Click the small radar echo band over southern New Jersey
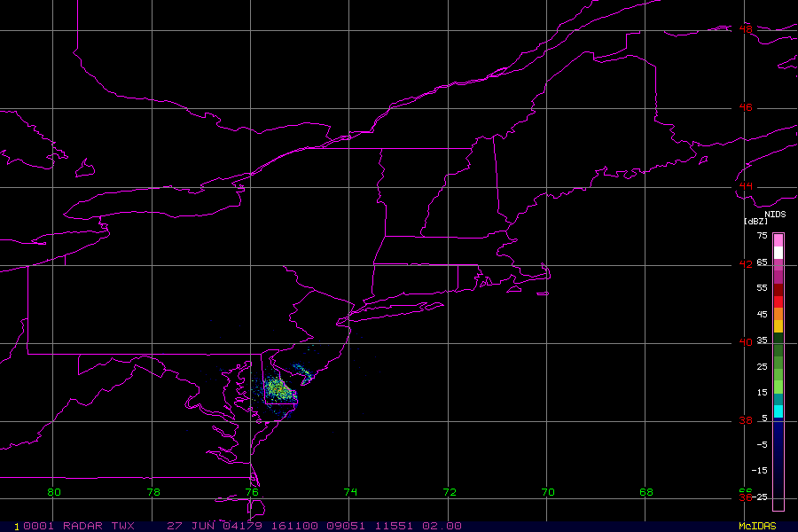 (x=302, y=373)
